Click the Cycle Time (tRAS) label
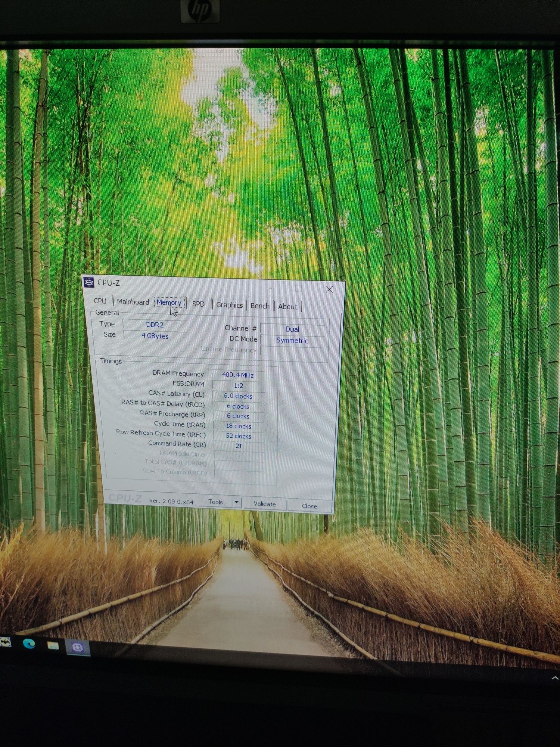This screenshot has height=747, width=560. tap(180, 424)
